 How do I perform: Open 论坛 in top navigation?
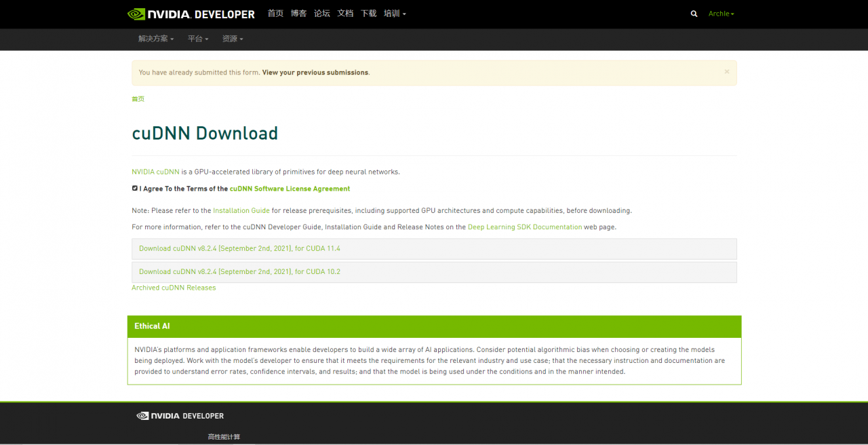322,14
